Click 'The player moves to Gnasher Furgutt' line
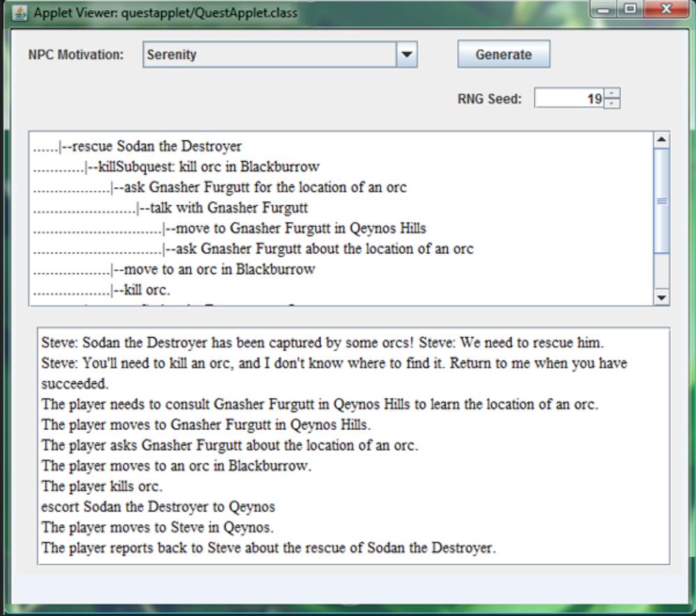 click(x=206, y=425)
